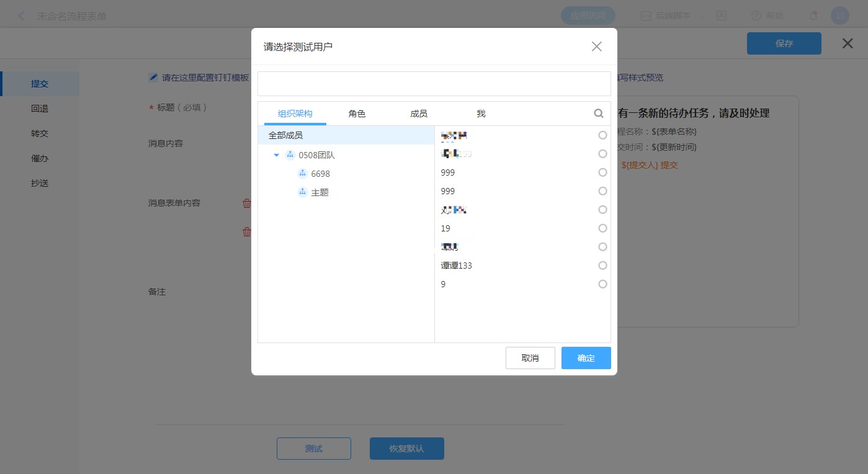Click the 0508团队 organization icon
The width and height of the screenshot is (868, 474).
pyautogui.click(x=290, y=155)
